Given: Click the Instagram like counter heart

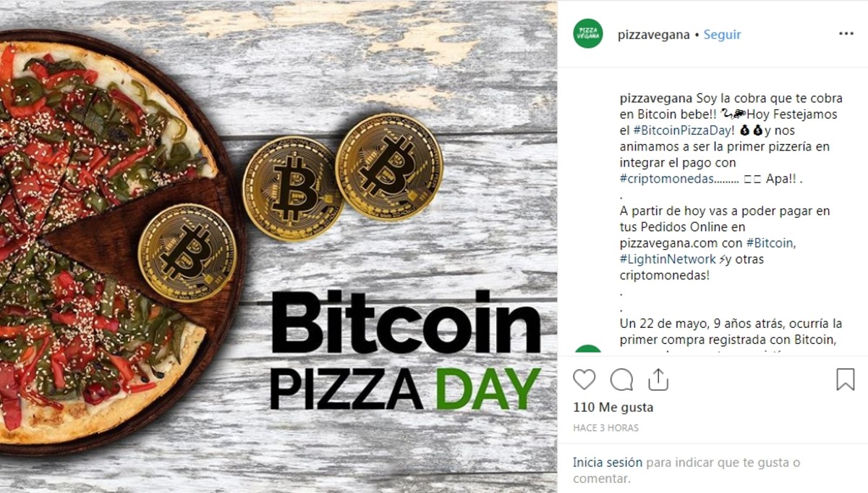Looking at the screenshot, I should point(584,377).
